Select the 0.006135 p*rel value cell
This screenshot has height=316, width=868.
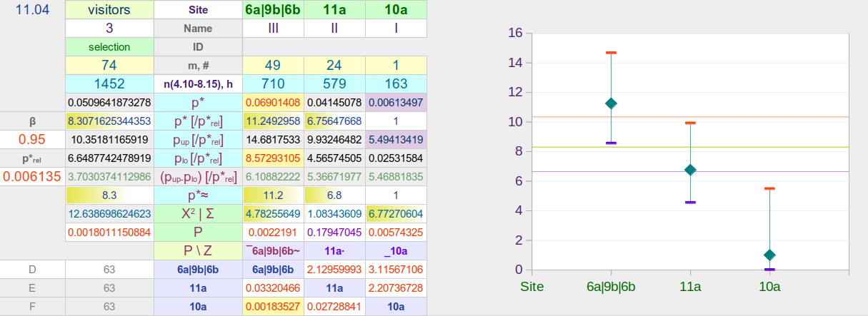point(32,176)
